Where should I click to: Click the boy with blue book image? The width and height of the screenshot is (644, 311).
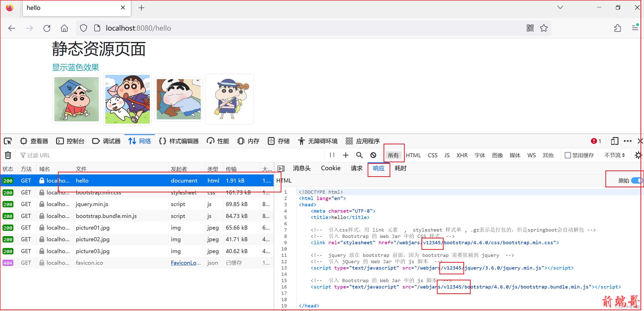click(x=77, y=99)
